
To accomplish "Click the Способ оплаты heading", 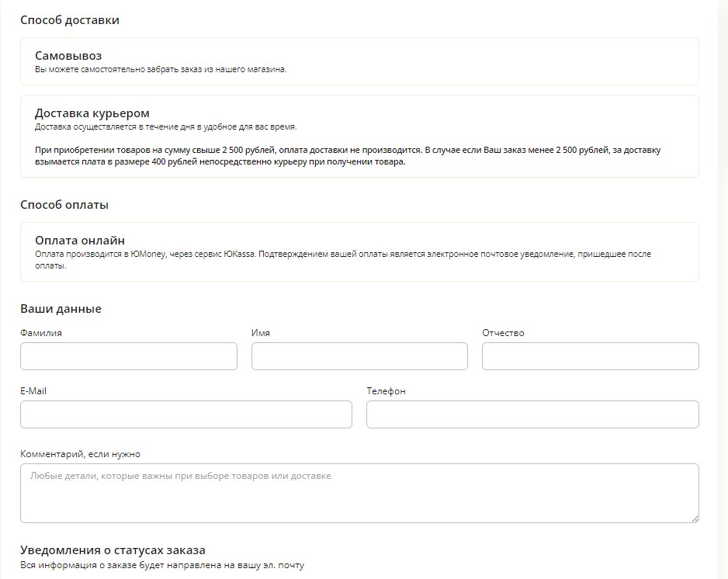I will pyautogui.click(x=64, y=205).
